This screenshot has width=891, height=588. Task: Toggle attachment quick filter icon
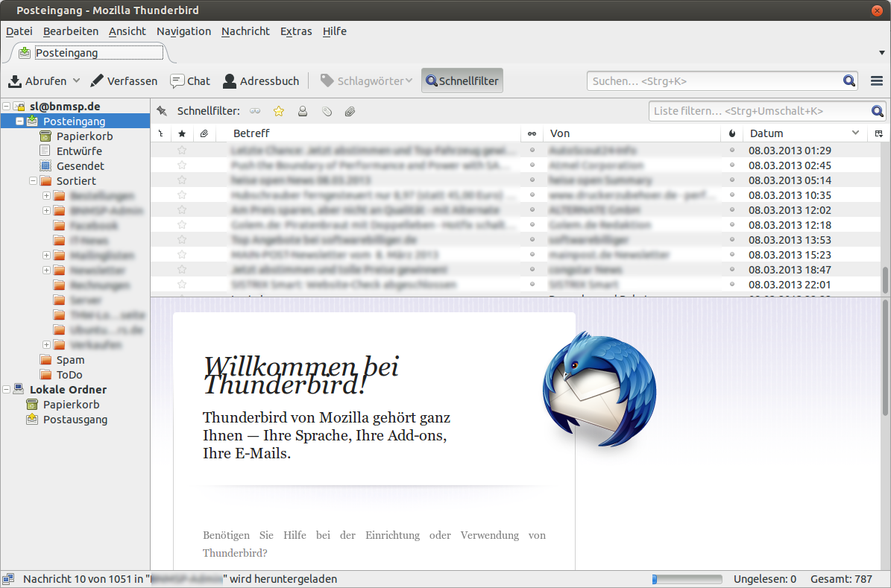click(350, 111)
